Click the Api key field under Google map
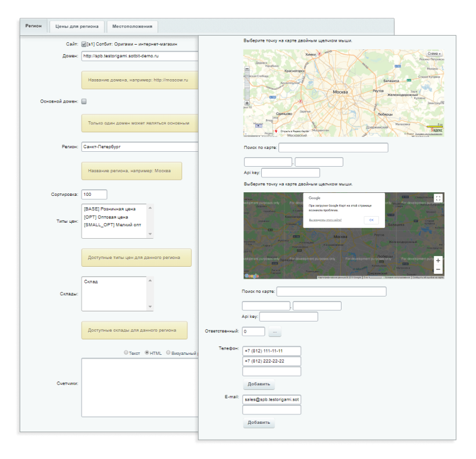Screen dimensions: 476x459 (289, 317)
